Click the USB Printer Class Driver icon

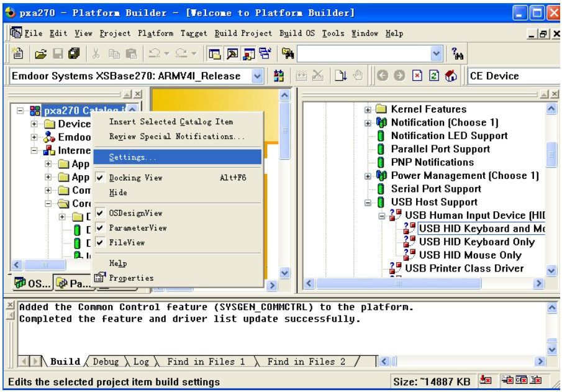396,268
